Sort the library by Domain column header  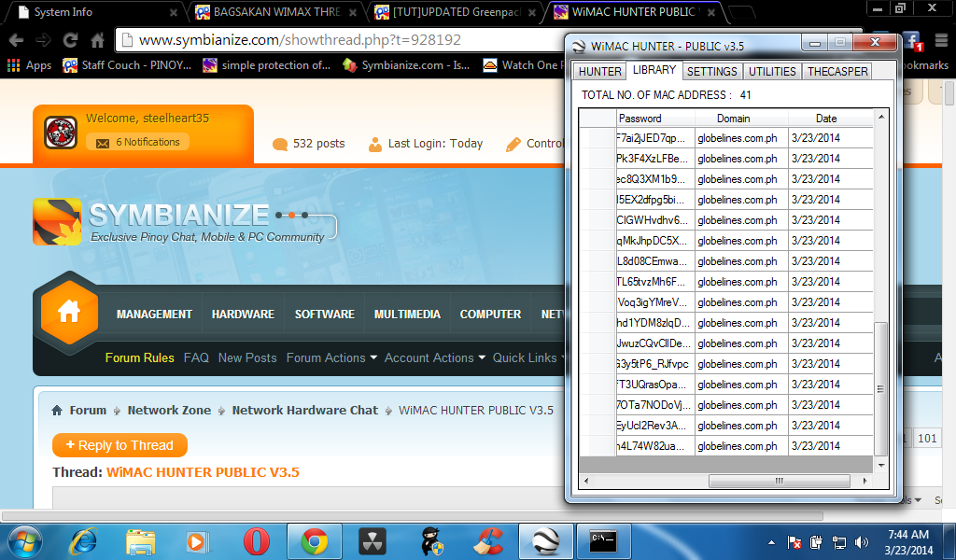click(x=740, y=119)
